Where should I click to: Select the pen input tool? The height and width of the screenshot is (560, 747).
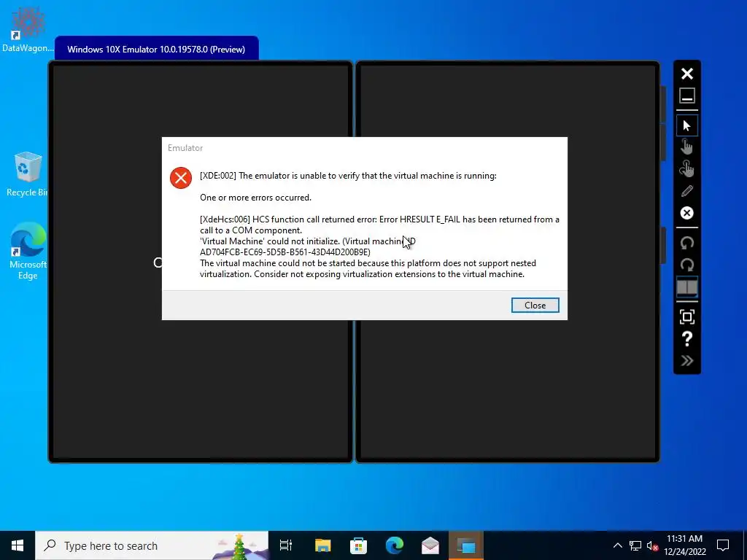point(686,191)
